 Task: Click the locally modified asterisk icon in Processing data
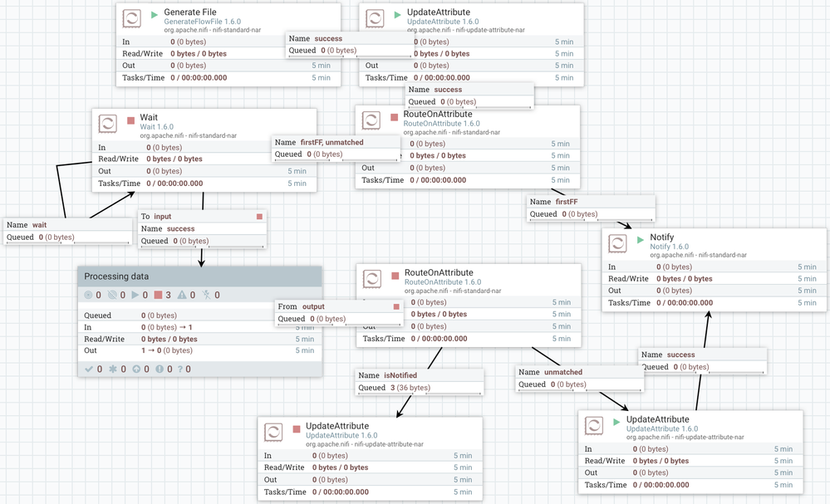pyautogui.click(x=113, y=369)
